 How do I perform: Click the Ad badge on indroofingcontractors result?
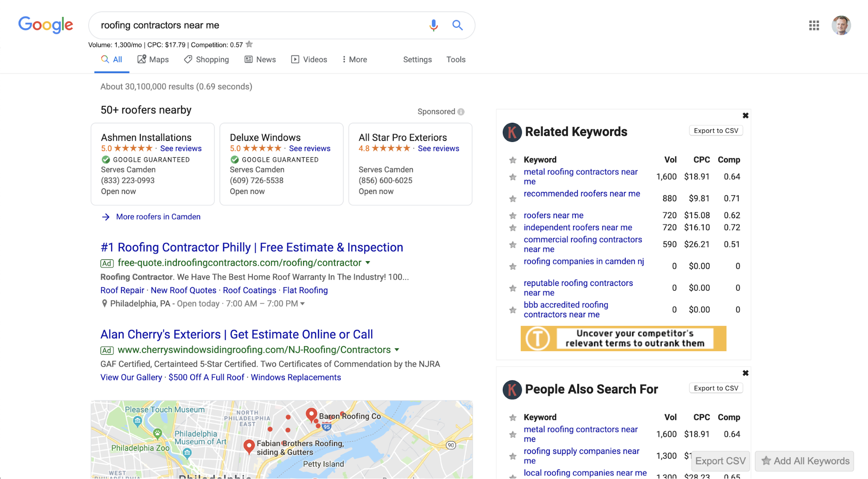pos(107,263)
